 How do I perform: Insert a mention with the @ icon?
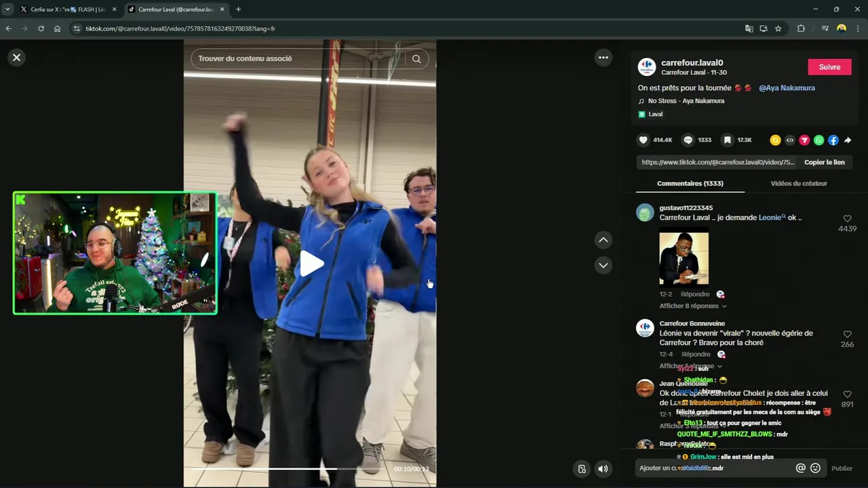[x=800, y=468]
